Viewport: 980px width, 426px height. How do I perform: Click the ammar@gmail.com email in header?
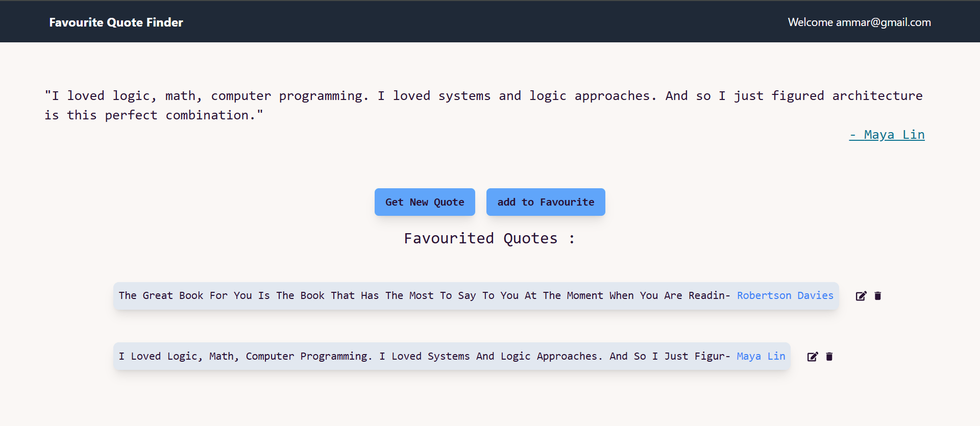point(883,22)
